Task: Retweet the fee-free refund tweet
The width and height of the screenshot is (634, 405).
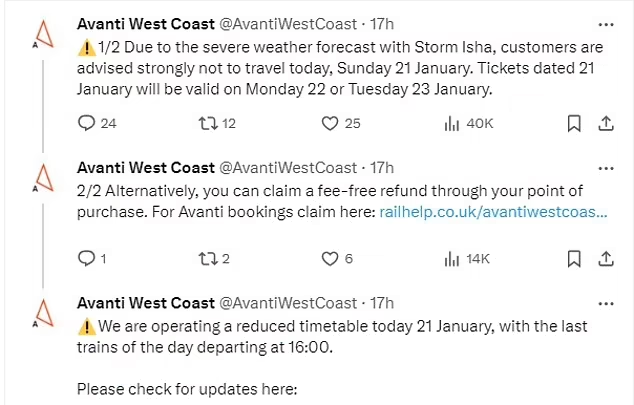Action: (x=208, y=259)
